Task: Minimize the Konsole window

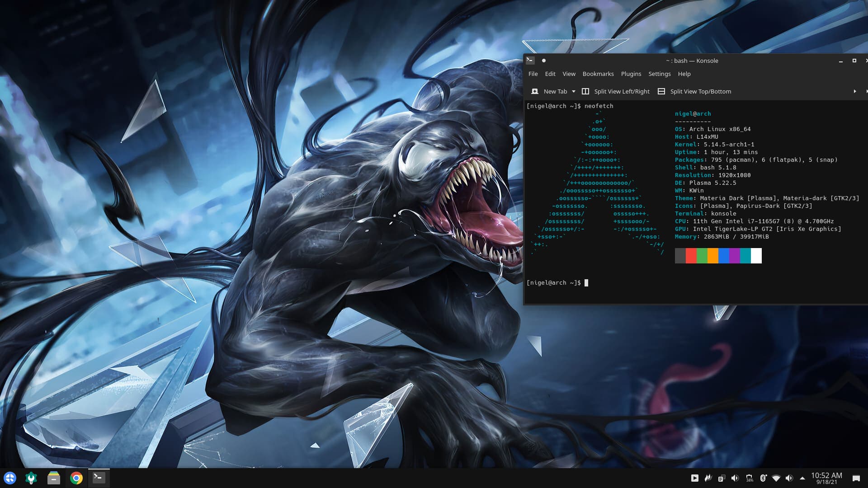Action: click(x=841, y=61)
